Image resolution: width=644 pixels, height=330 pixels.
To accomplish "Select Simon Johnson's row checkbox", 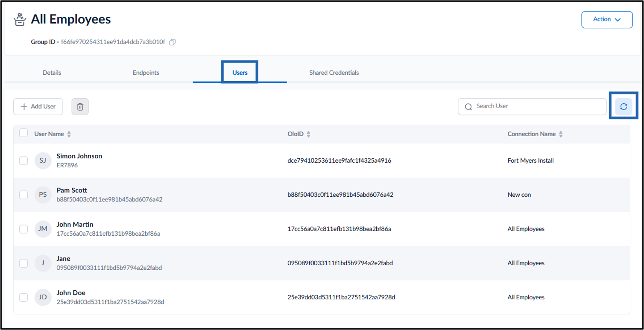I will pos(24,161).
